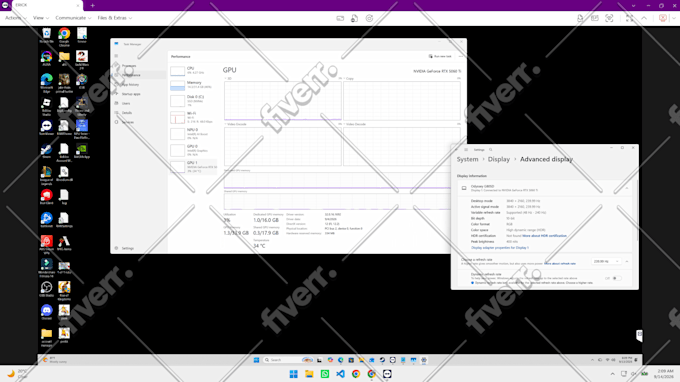
Task: Open the Roblox Studio desktop shortcut
Action: [x=46, y=105]
